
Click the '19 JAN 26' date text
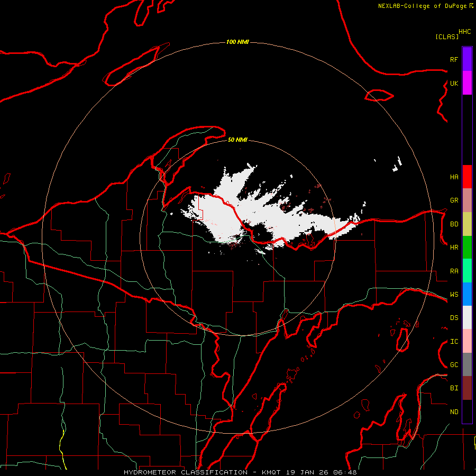[307, 472]
